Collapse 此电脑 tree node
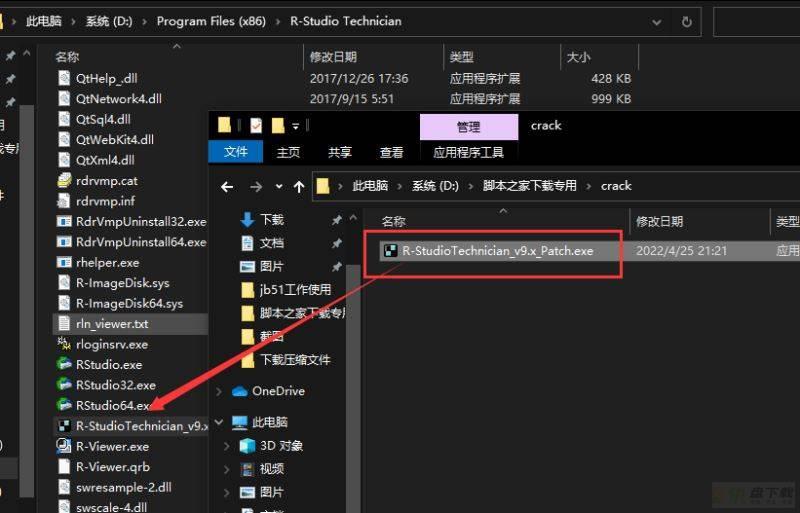This screenshot has width=800, height=513. (x=219, y=422)
